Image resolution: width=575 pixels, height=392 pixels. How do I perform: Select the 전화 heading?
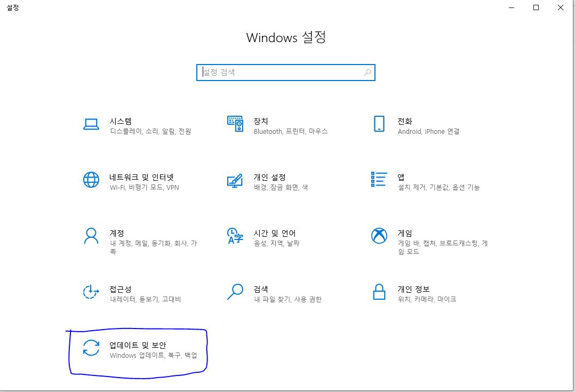405,122
